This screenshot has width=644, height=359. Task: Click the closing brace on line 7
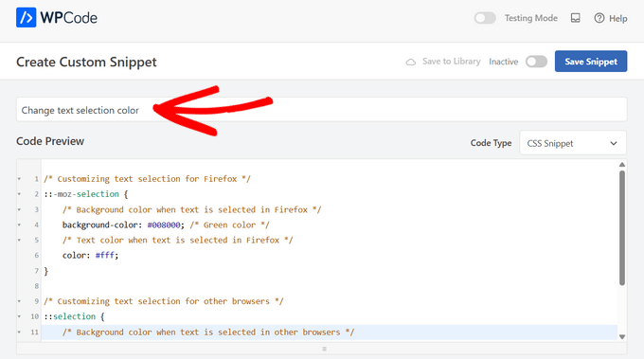tap(46, 271)
